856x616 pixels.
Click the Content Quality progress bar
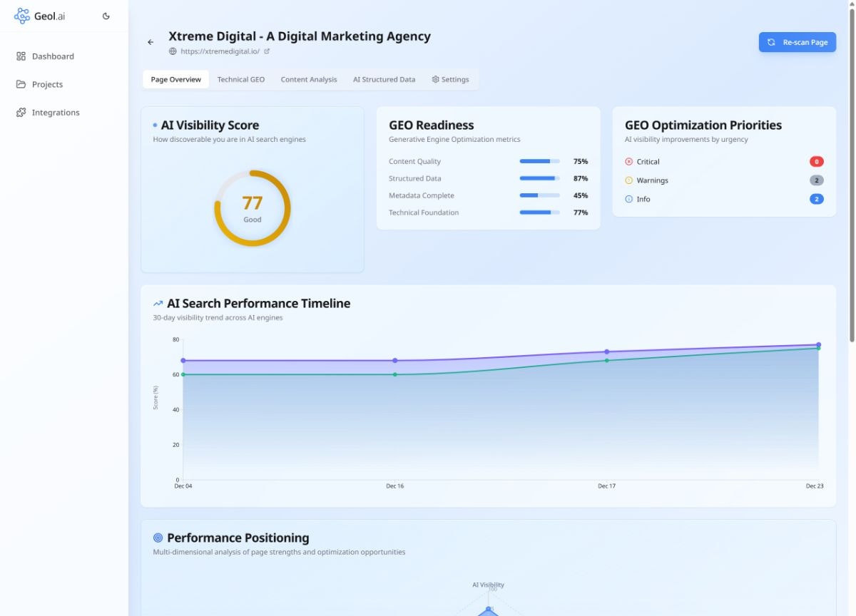pyautogui.click(x=539, y=161)
